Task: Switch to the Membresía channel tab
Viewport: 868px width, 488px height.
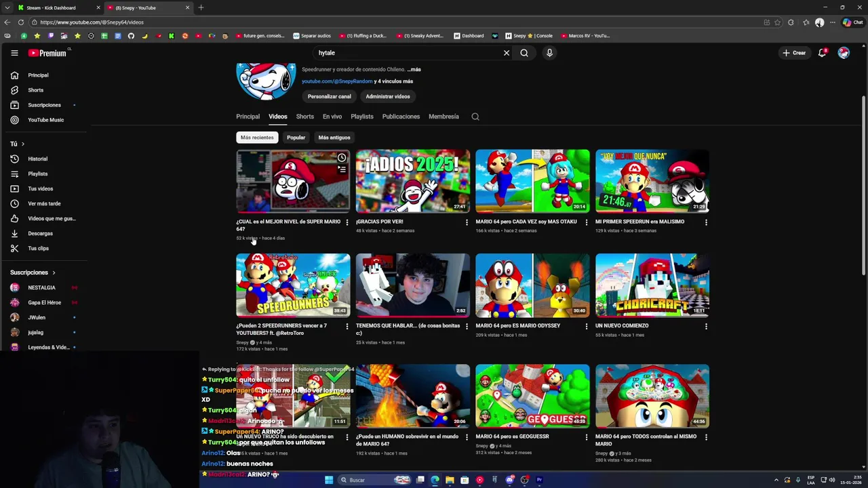Action: [x=443, y=117]
